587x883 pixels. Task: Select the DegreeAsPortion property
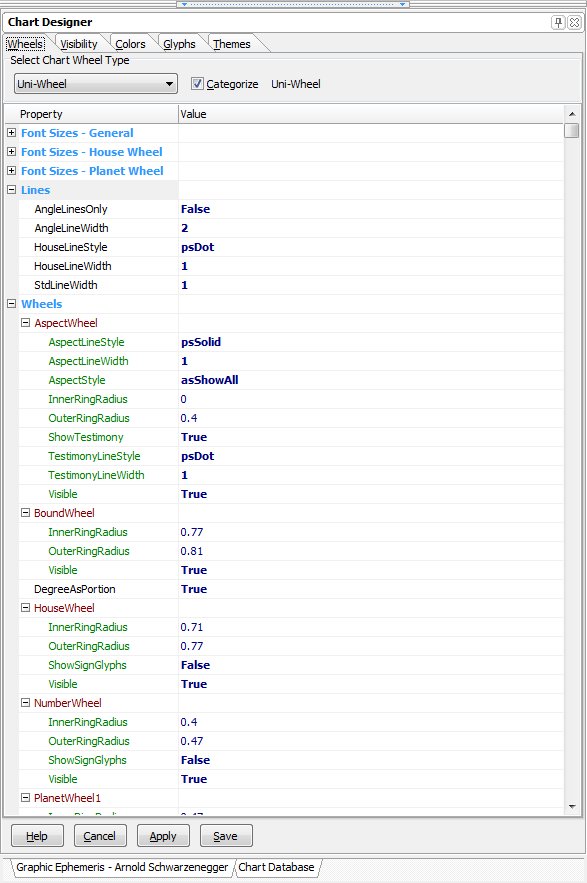[x=74, y=589]
